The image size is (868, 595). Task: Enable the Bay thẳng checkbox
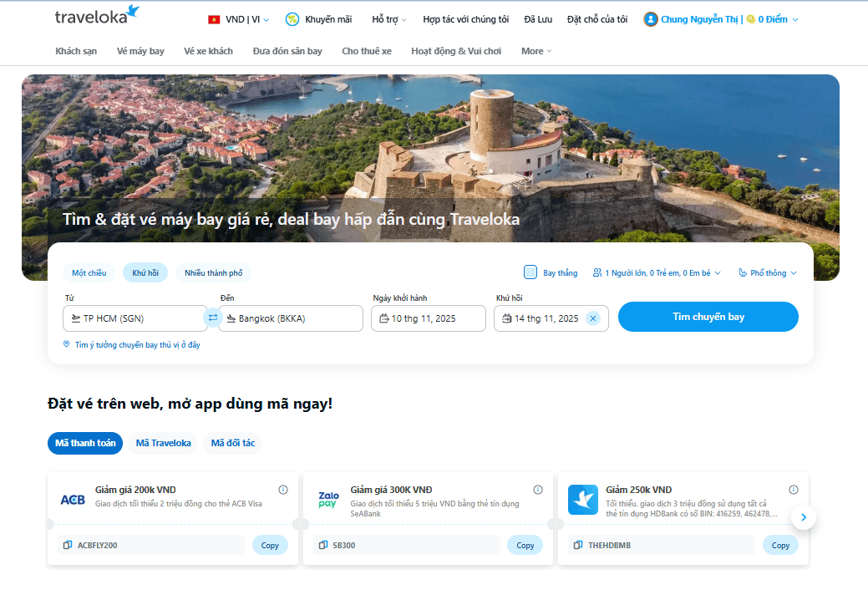530,272
